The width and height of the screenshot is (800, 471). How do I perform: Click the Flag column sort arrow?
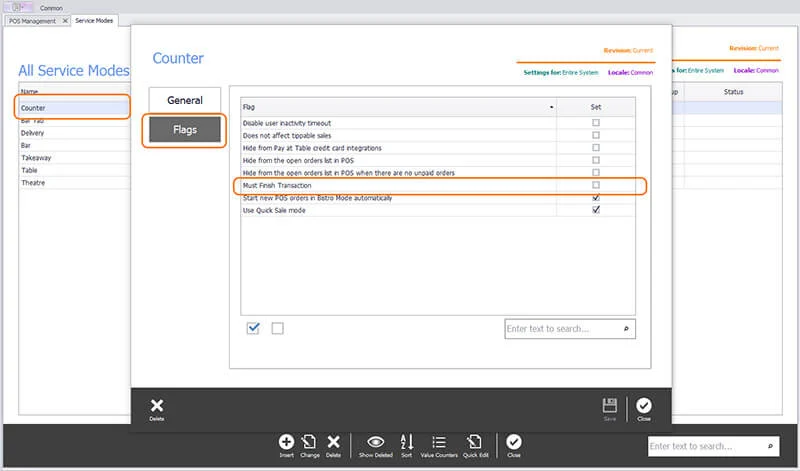click(552, 107)
